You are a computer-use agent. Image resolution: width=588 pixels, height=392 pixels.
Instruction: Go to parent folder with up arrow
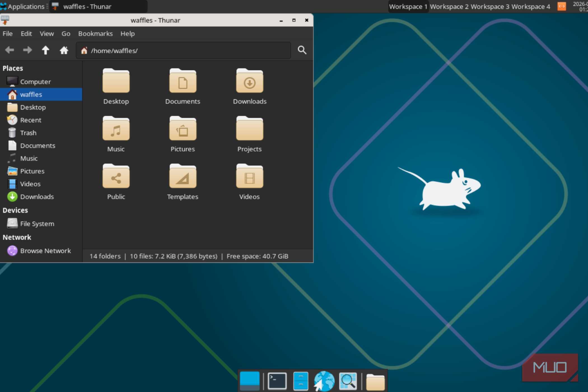click(x=45, y=50)
